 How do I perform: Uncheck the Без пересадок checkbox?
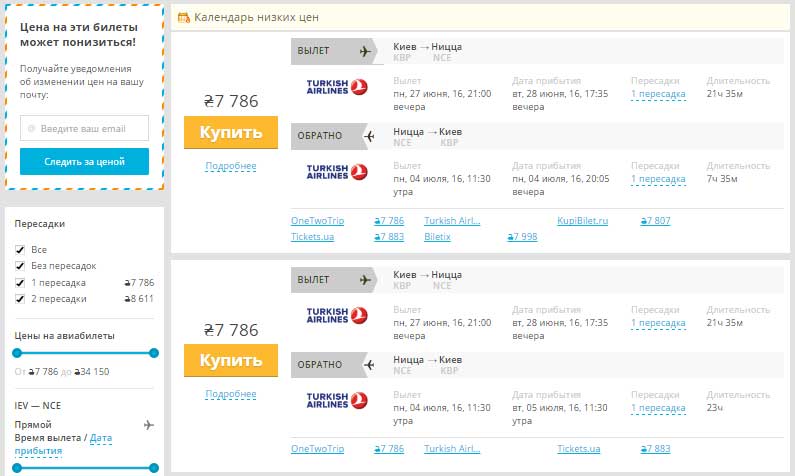20,266
